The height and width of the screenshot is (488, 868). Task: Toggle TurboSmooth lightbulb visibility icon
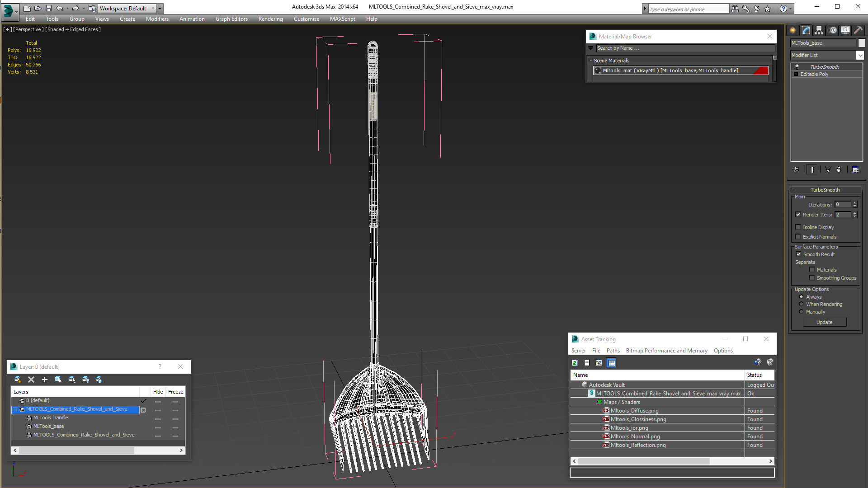[797, 66]
